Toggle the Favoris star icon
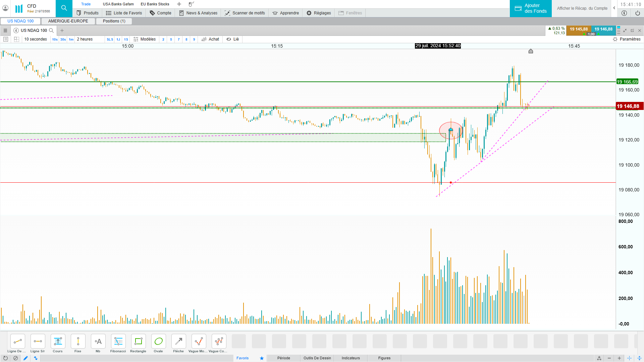The image size is (644, 362). tap(262, 358)
